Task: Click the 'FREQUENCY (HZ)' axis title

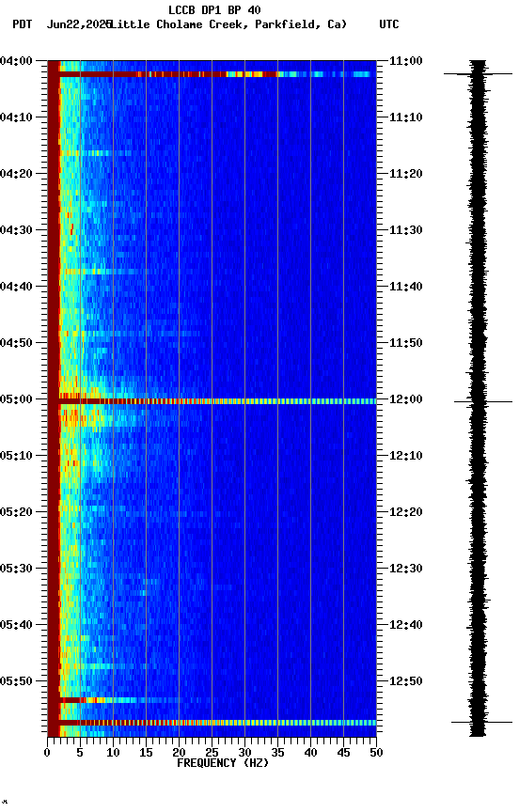Action: tap(223, 763)
